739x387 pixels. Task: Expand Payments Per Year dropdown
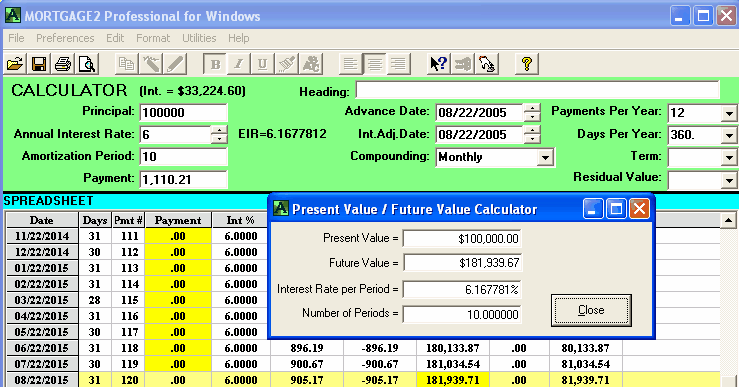pyautogui.click(x=729, y=113)
